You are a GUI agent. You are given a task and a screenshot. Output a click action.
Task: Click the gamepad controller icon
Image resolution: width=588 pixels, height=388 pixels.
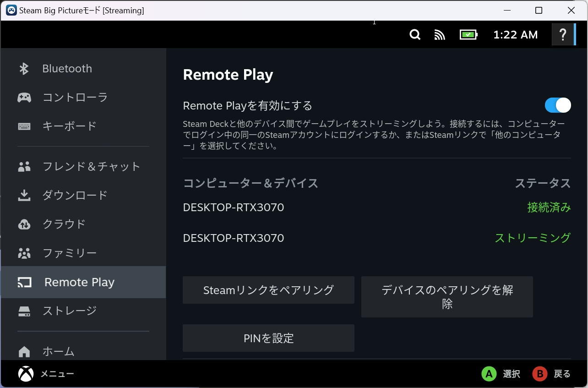tap(24, 98)
